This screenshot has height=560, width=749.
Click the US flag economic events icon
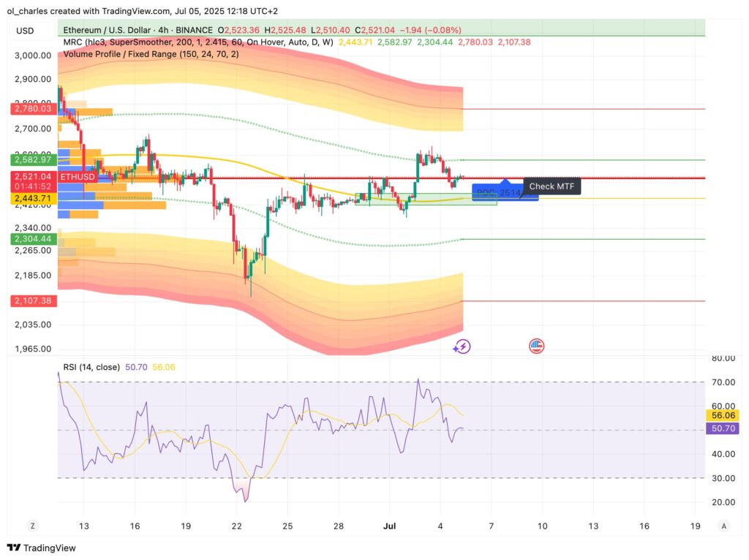pos(537,345)
